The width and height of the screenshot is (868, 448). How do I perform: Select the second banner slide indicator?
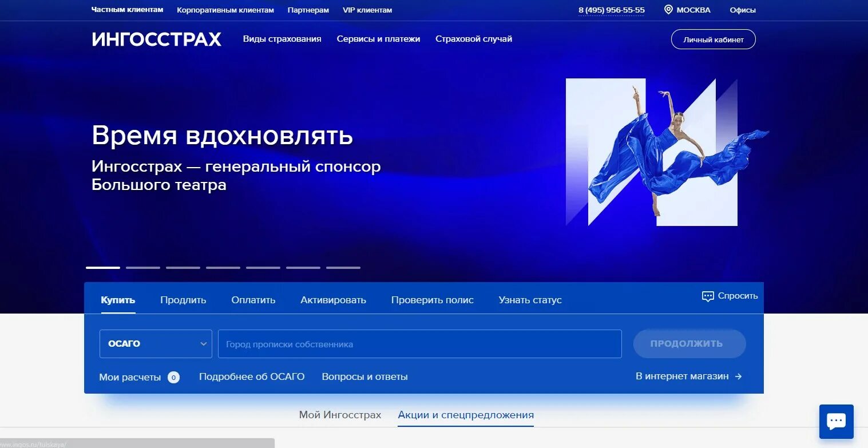(x=143, y=267)
